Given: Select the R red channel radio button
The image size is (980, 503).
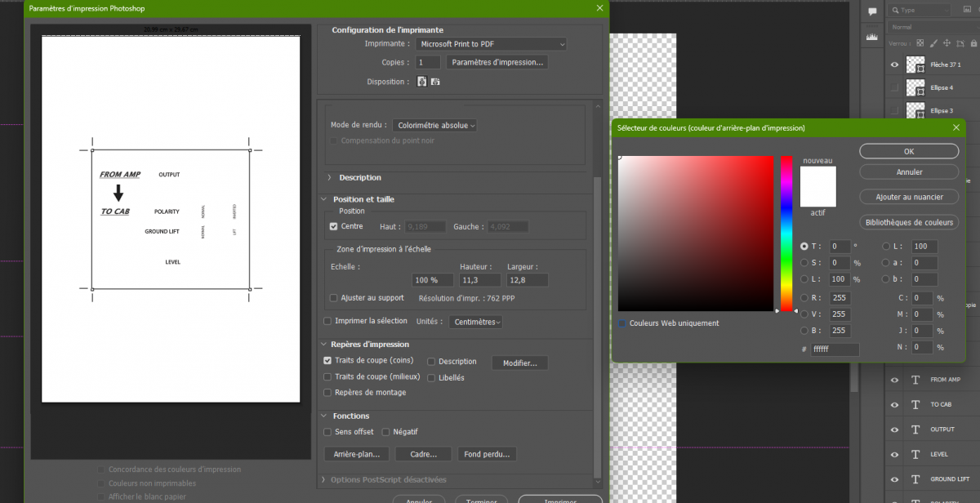Looking at the screenshot, I should coord(805,298).
